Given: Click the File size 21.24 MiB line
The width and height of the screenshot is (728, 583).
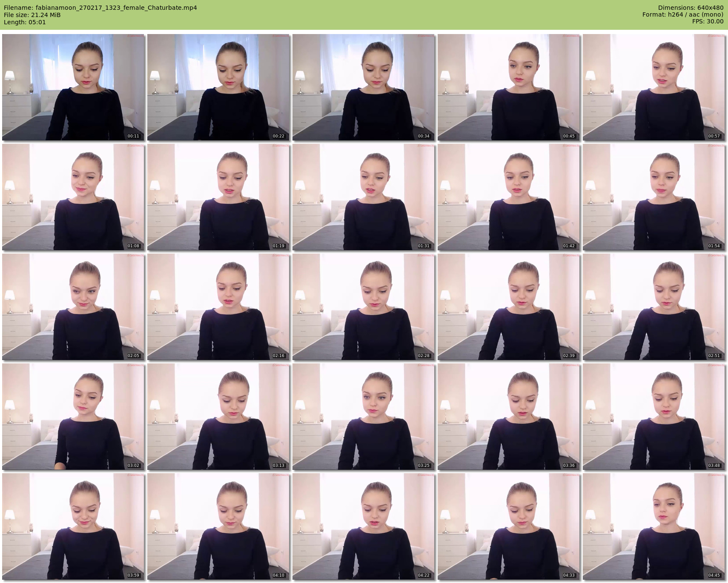Looking at the screenshot, I should pos(32,15).
